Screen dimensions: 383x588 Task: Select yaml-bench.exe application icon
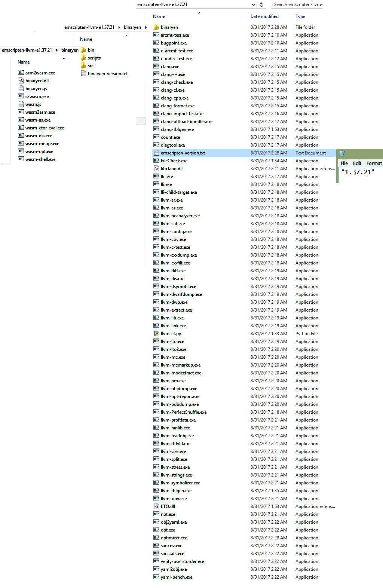156,577
